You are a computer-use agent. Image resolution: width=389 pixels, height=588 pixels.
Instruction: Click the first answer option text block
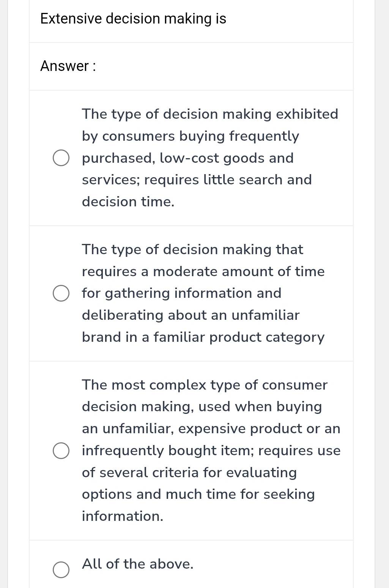coord(210,157)
